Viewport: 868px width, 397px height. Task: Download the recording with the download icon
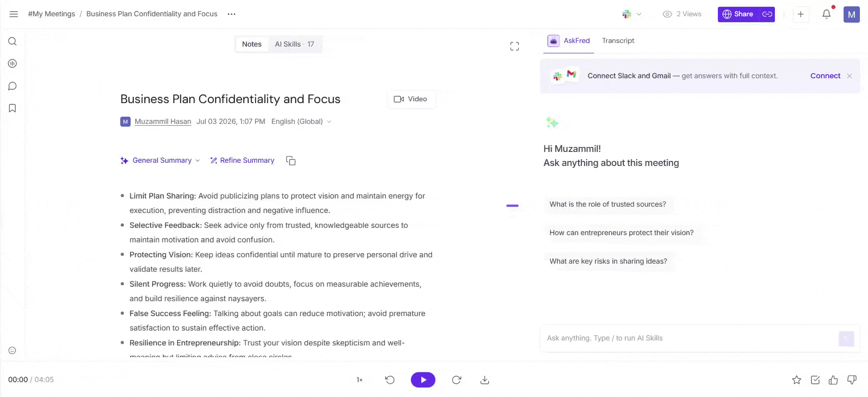tap(485, 380)
